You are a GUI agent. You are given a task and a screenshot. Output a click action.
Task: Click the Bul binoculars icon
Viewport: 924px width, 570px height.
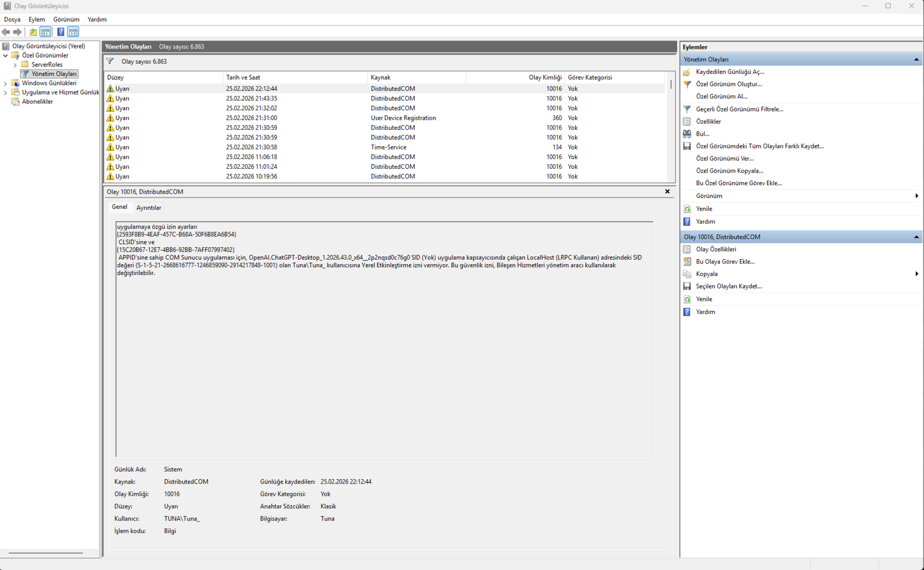(x=687, y=134)
